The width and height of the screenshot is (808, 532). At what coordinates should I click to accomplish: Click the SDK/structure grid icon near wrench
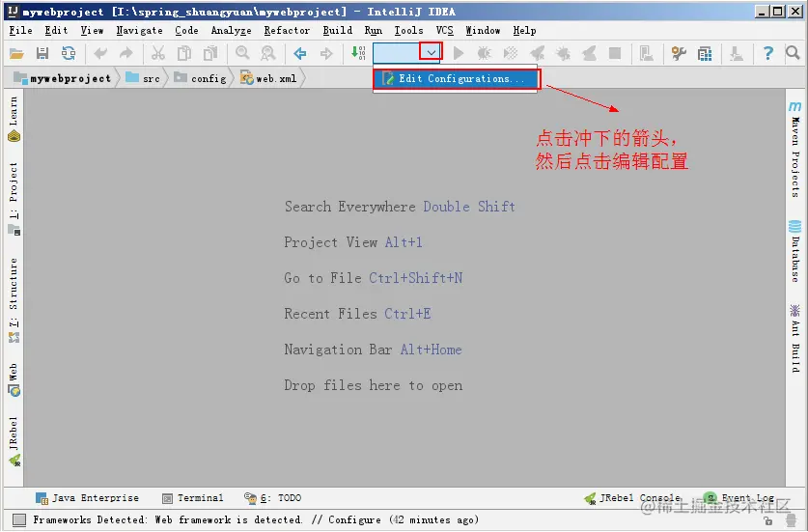[705, 53]
